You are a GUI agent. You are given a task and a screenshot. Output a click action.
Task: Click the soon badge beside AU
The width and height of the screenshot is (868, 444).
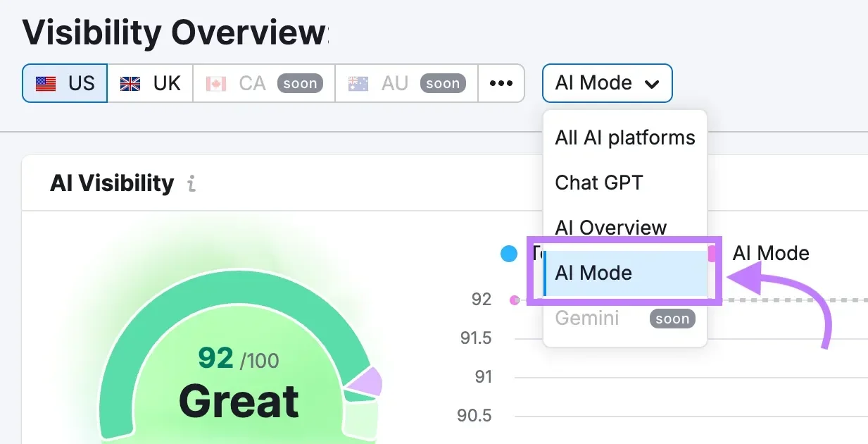coord(443,84)
